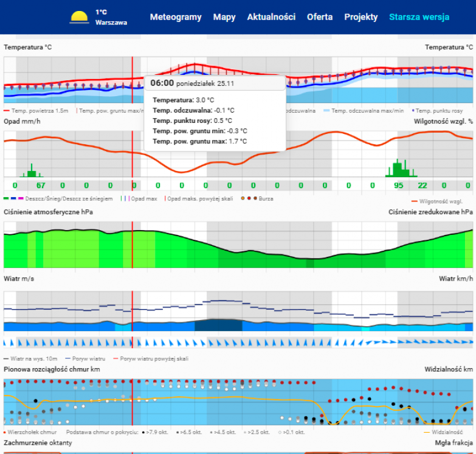Open the Mapy menu item
Viewport: 476px width, 454px height.
point(224,17)
